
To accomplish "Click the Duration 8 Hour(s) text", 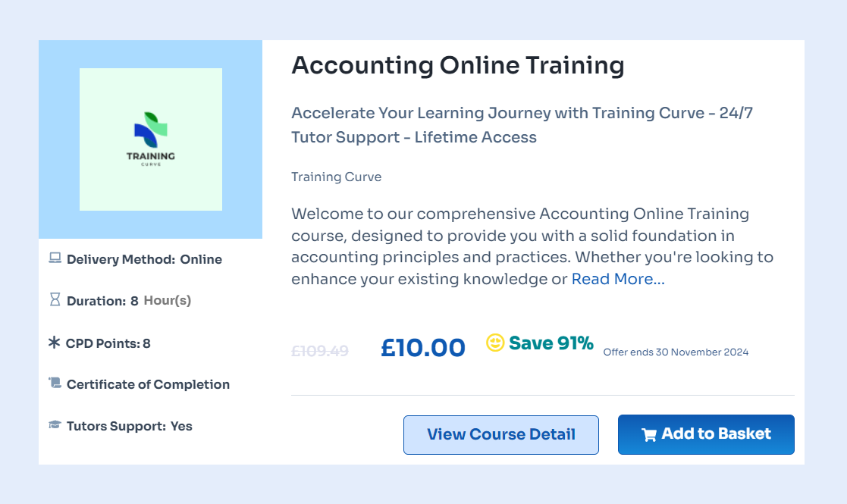I will (x=129, y=301).
